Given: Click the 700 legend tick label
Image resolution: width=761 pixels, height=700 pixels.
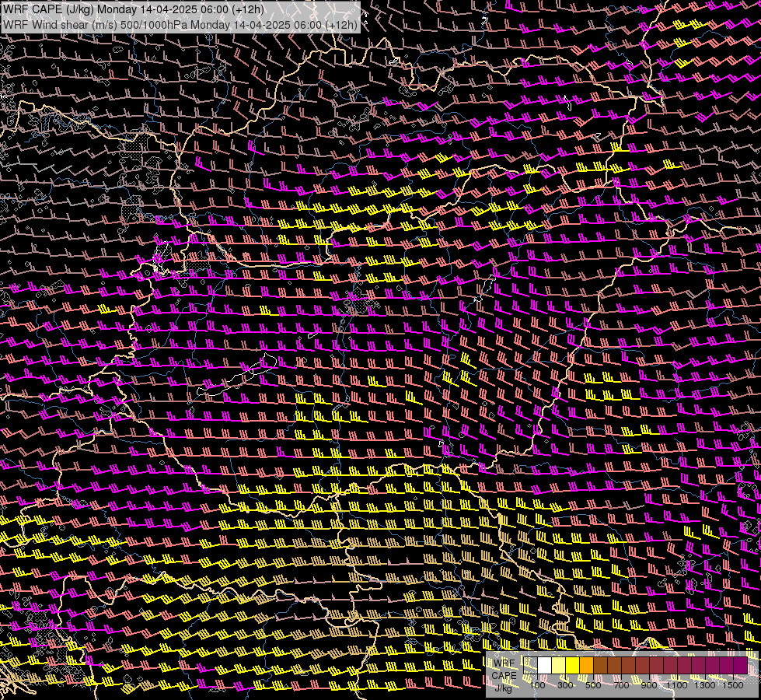Looking at the screenshot, I should point(621,685).
